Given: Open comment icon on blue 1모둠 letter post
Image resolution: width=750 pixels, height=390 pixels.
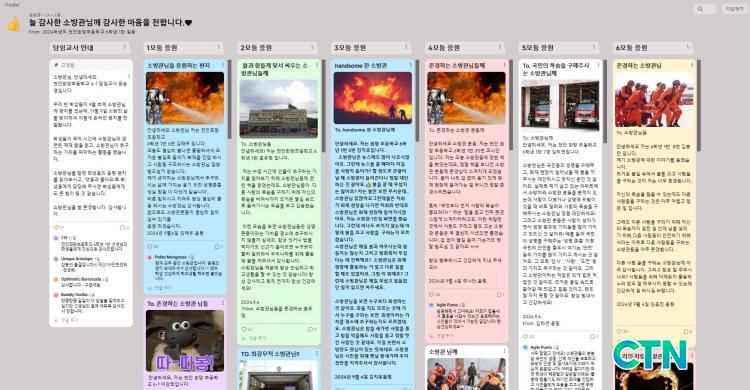Looking at the screenshot, I should click(218, 246).
